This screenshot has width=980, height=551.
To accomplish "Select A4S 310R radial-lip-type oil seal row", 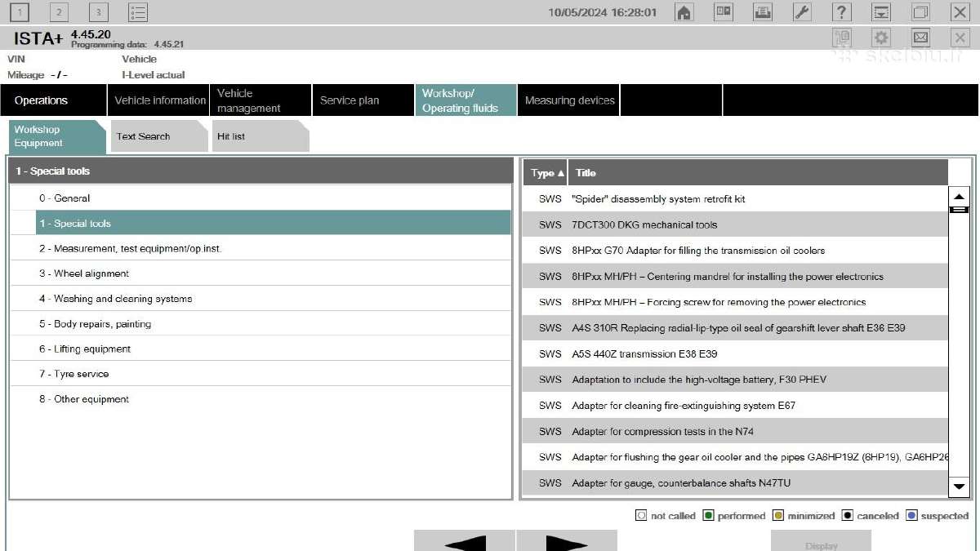I will coord(735,328).
